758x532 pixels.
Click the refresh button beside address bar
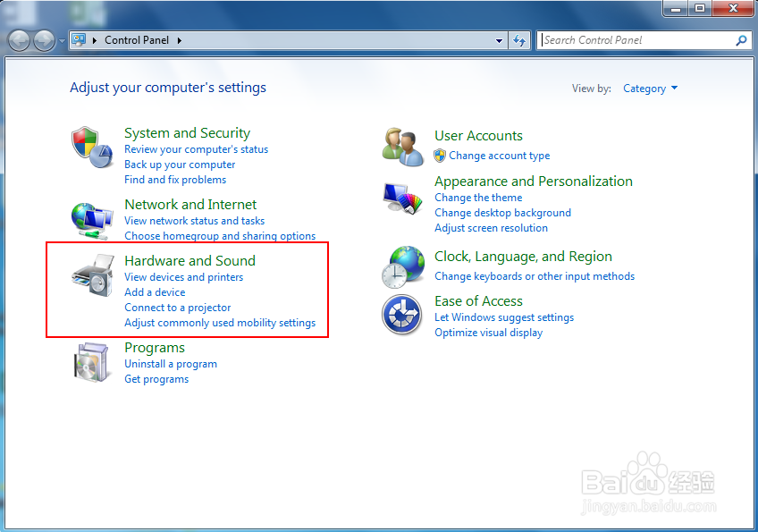(519, 40)
